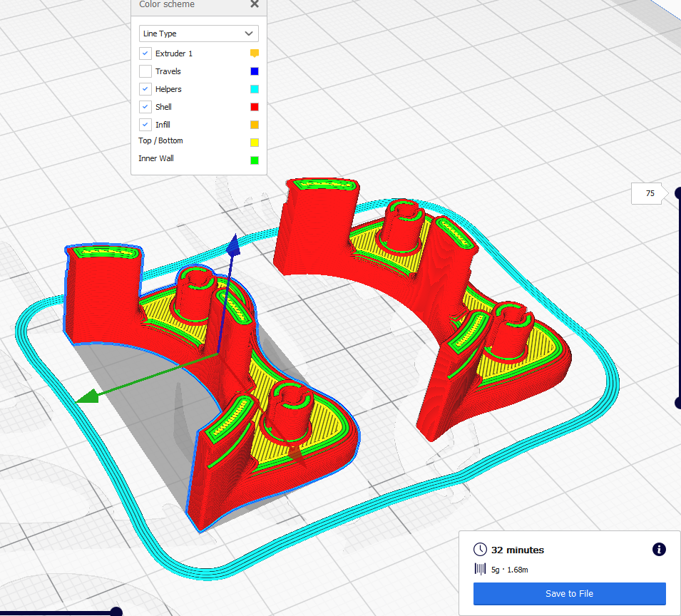This screenshot has height=616, width=681.
Task: Click the Extruder 1 color swatch
Action: 255,53
